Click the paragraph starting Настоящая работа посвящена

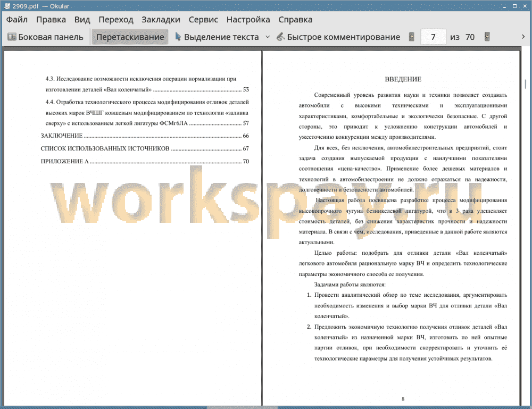pos(403,221)
